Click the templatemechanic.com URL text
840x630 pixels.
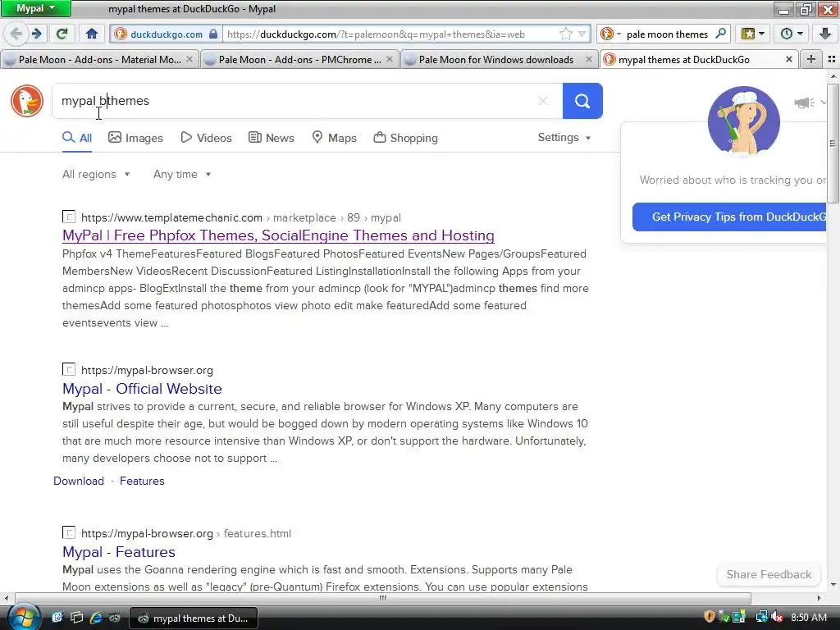point(171,217)
